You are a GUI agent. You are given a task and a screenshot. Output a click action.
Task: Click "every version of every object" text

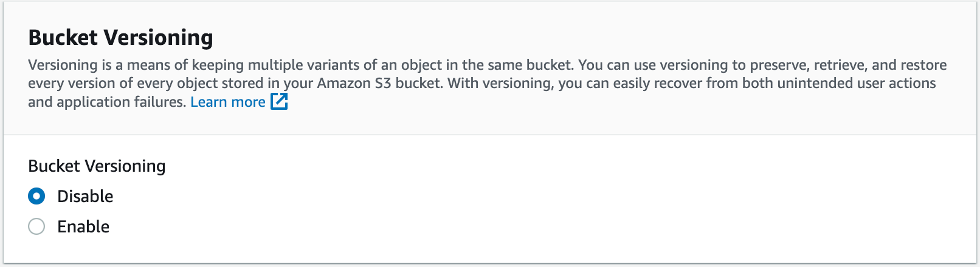(120, 83)
